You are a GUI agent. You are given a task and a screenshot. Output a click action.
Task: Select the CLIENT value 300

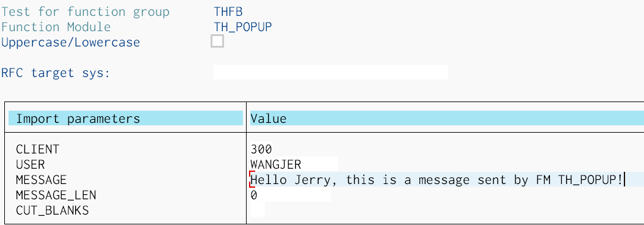coord(261,149)
